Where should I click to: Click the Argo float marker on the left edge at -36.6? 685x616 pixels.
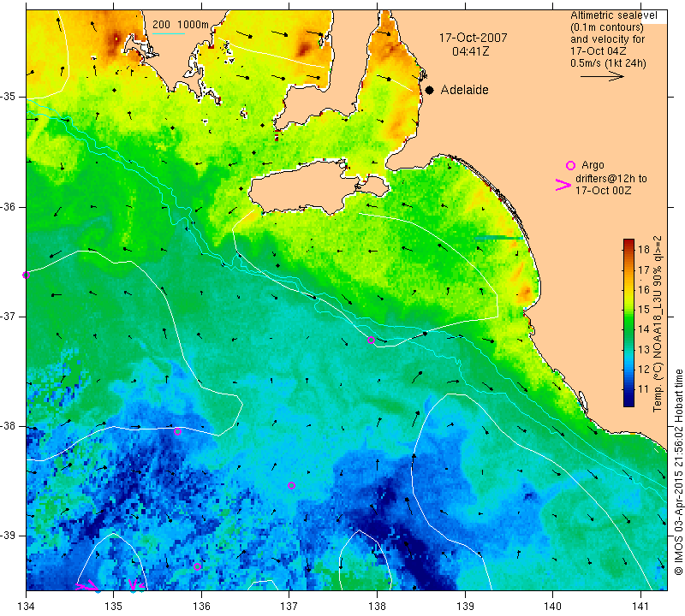tap(27, 275)
